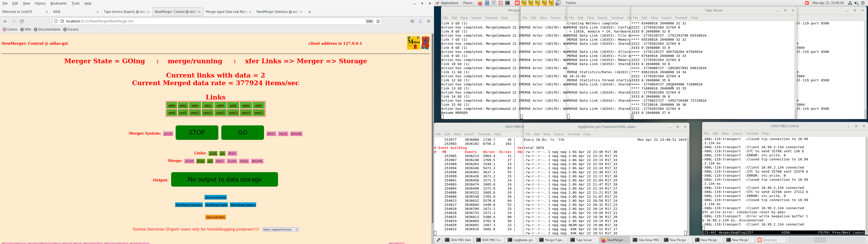
Task: Open Select required function dropdown
Action: [x=280, y=230]
